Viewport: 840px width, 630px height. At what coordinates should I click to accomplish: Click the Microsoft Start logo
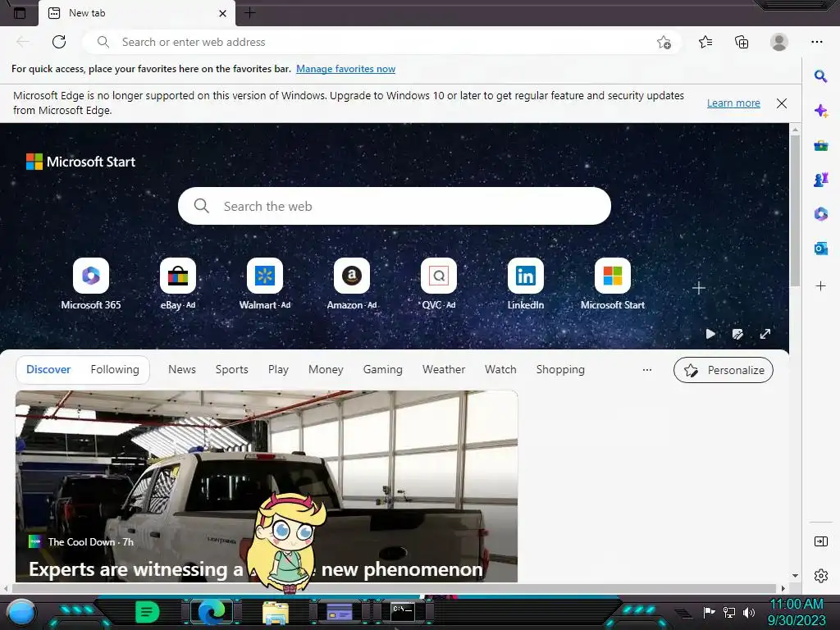[x=81, y=162]
